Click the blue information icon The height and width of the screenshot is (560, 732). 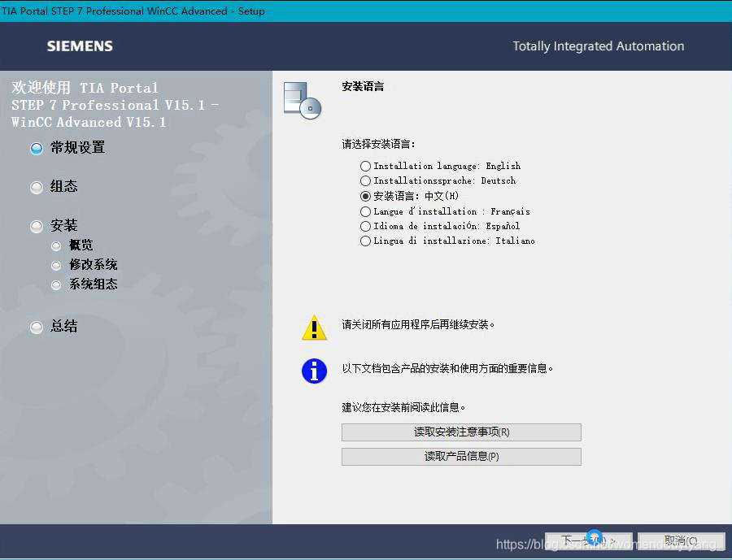click(314, 371)
